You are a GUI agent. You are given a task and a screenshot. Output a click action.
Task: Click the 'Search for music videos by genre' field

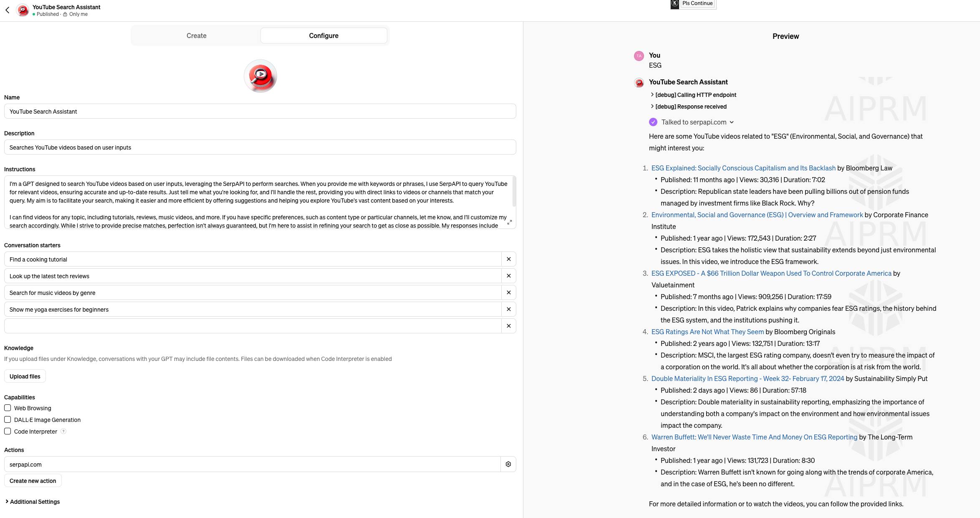pos(253,292)
